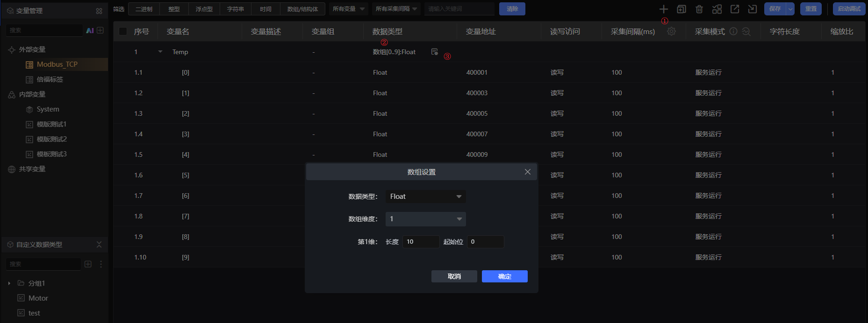
Task: Open 数据类型 Float dropdown in dialog
Action: point(425,197)
